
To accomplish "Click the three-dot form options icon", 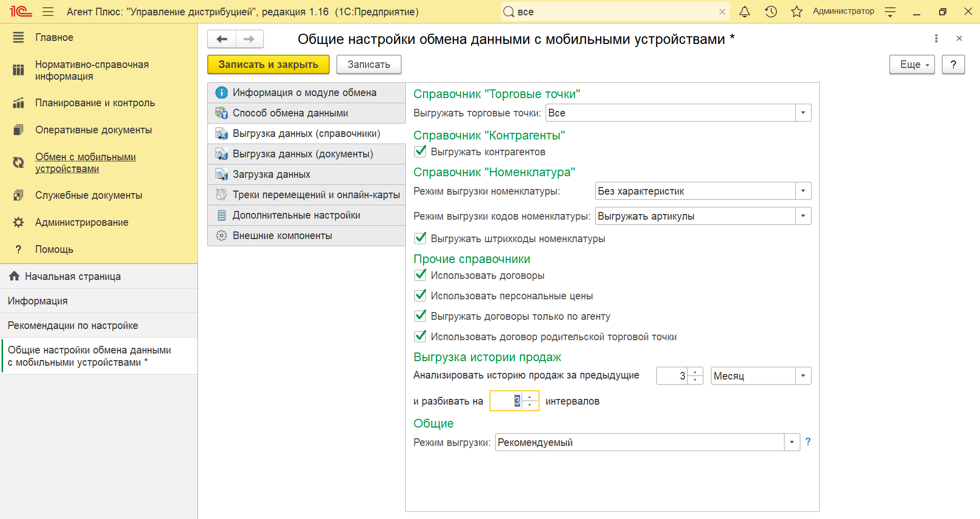I will coord(936,38).
